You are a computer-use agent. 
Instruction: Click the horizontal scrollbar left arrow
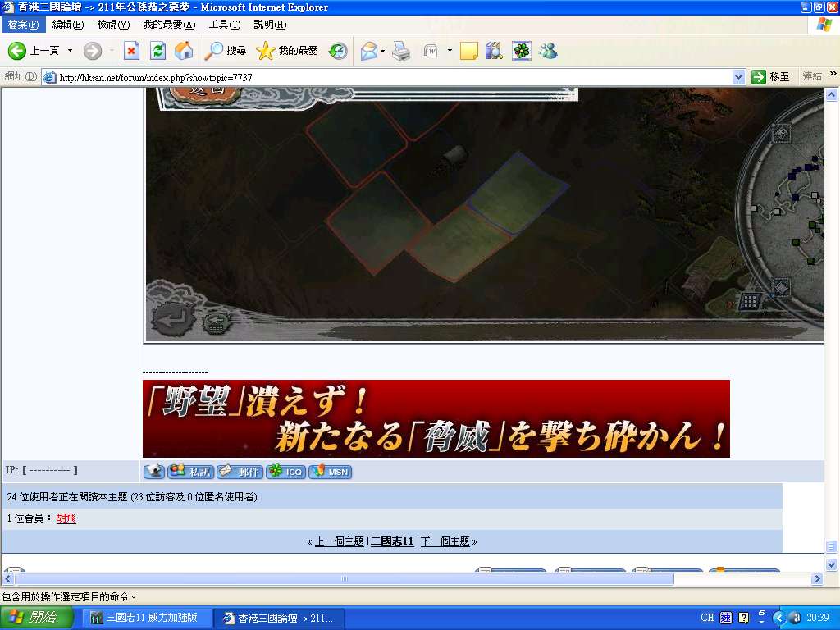pos(8,578)
